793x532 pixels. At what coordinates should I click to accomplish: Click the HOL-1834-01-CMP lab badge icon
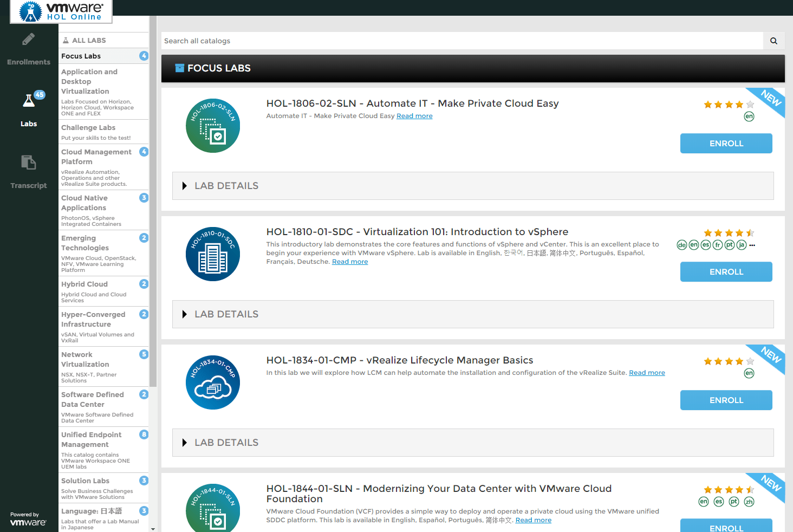coord(213,382)
